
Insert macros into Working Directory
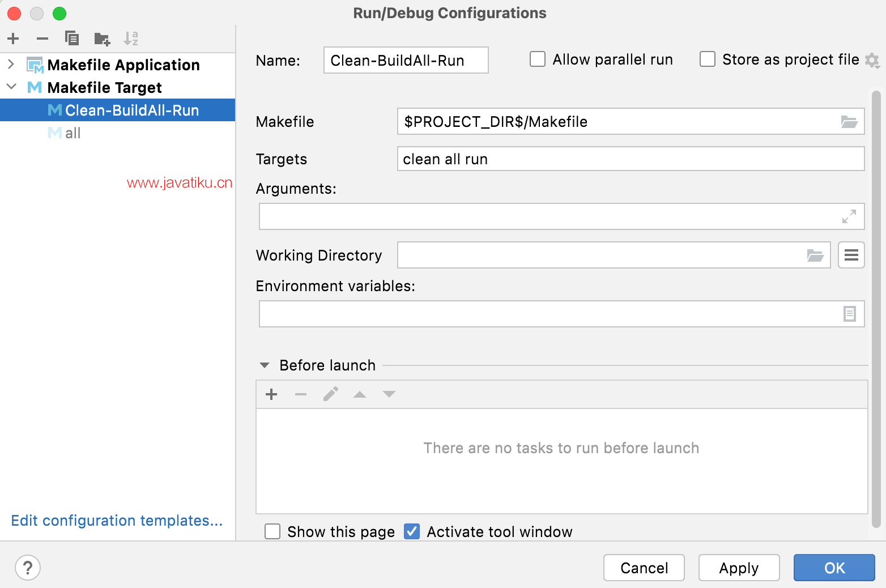pyautogui.click(x=851, y=255)
